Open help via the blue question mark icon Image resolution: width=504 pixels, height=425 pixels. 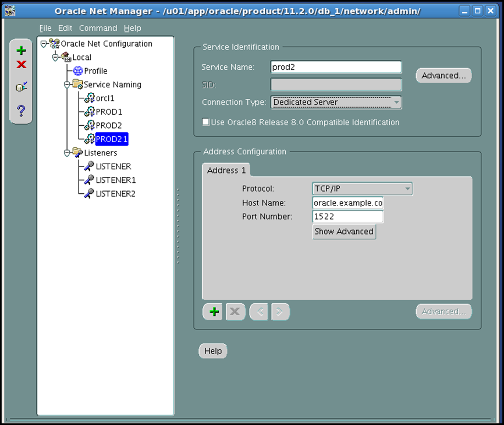coord(21,110)
